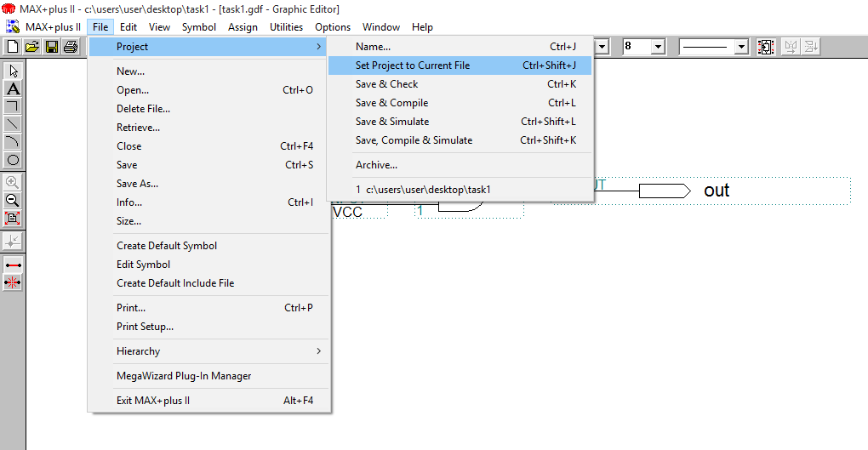Image resolution: width=868 pixels, height=450 pixels.
Task: Click the New file toolbar icon
Action: 13,47
